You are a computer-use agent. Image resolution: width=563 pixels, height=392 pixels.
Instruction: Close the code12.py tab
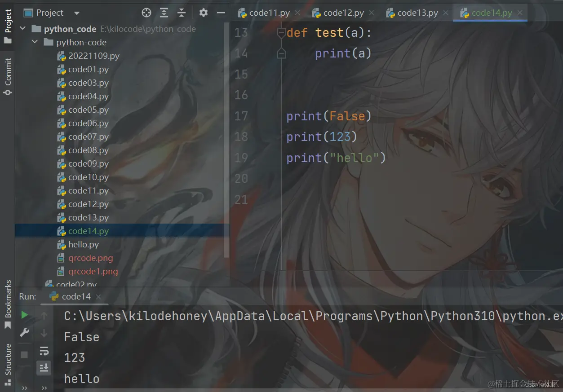click(x=372, y=13)
